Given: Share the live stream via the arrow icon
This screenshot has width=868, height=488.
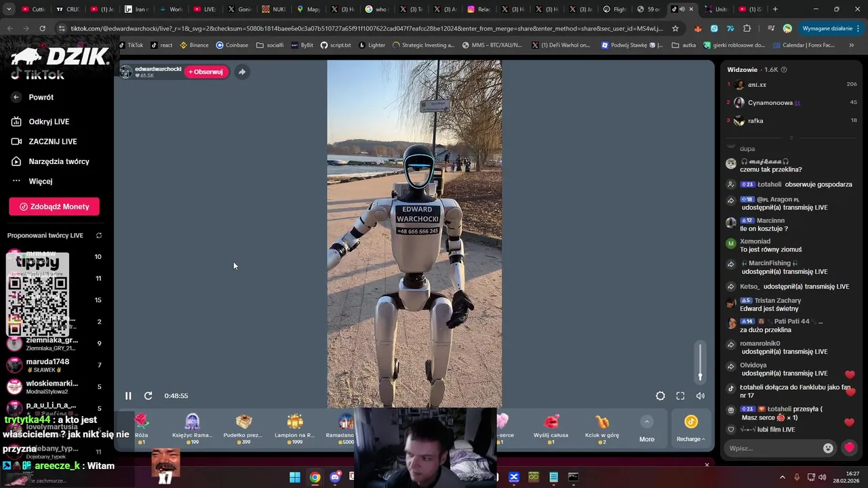Looking at the screenshot, I should pos(242,72).
